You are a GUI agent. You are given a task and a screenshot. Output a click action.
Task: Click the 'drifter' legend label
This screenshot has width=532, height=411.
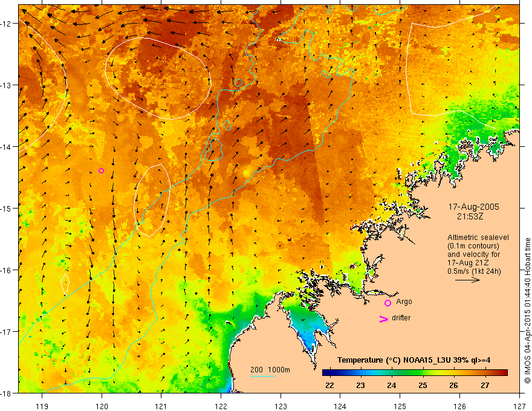[401, 318]
